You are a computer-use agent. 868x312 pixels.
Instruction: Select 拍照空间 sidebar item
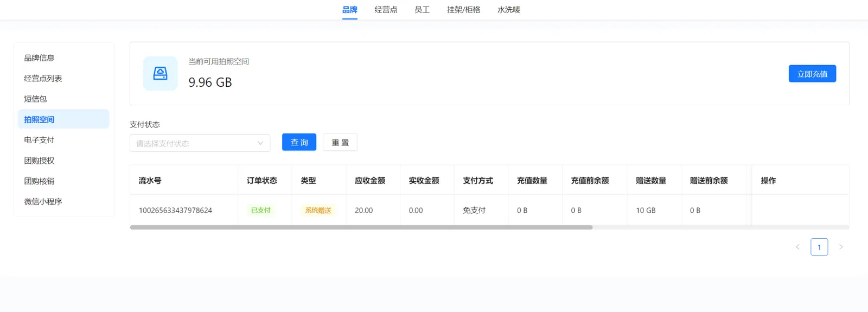[x=63, y=119]
